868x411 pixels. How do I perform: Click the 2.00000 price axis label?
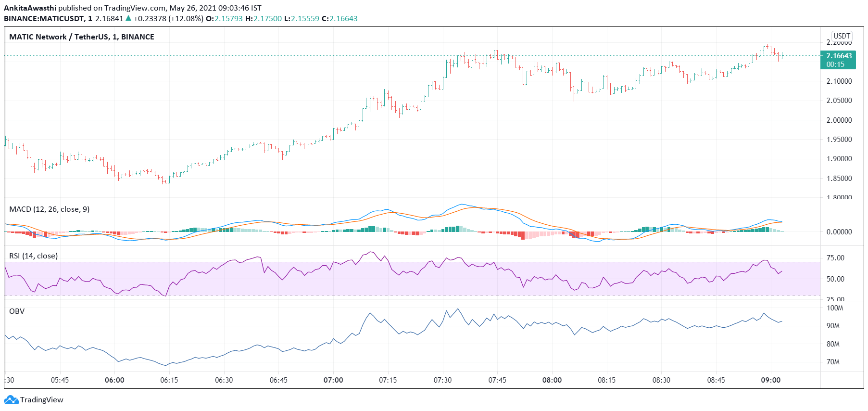coord(839,120)
